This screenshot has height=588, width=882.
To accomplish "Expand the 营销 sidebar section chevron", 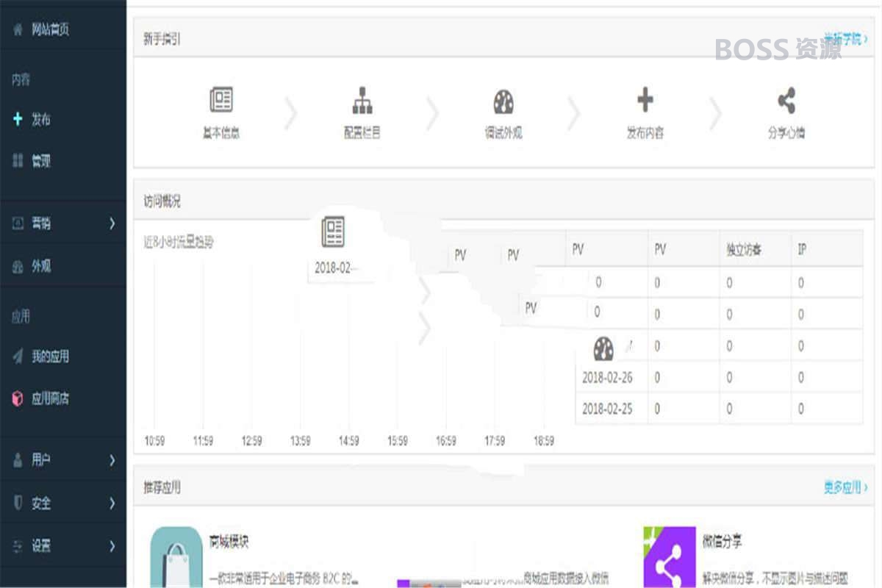I will tap(112, 223).
